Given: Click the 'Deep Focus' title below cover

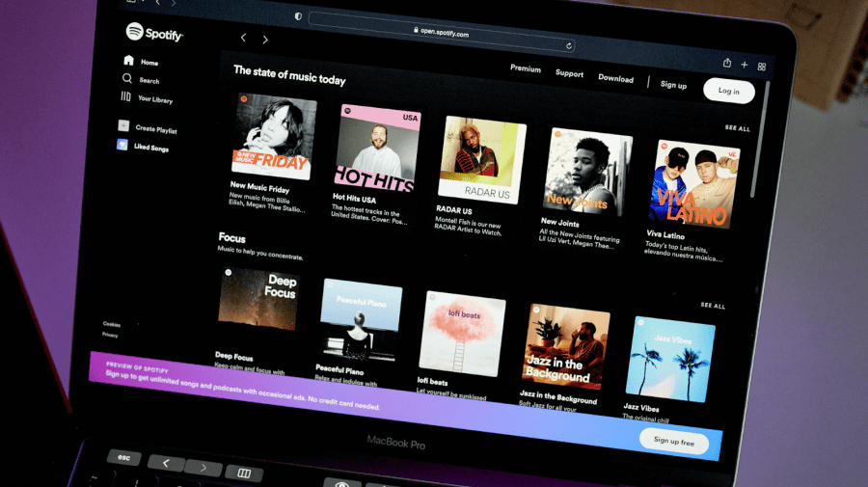Looking at the screenshot, I should tap(233, 357).
